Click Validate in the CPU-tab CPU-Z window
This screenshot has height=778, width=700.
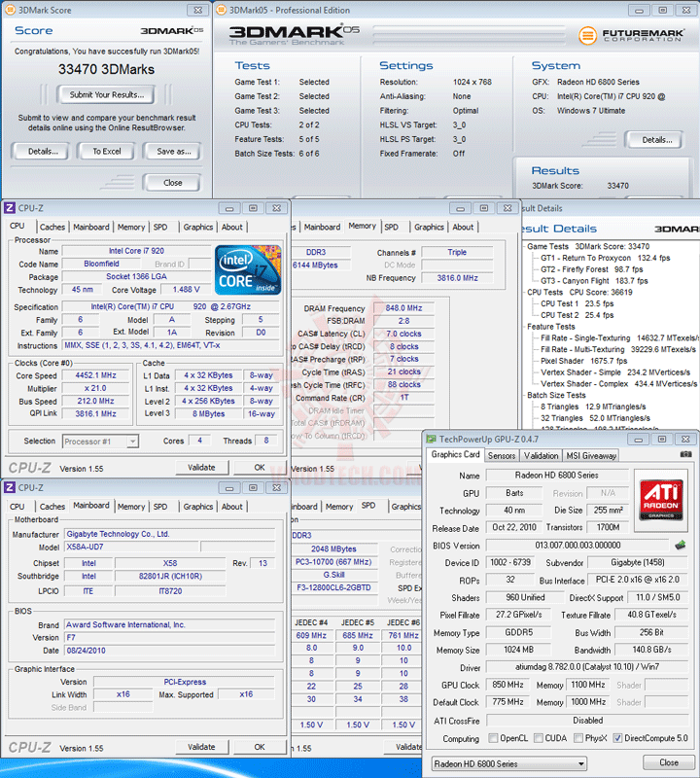point(201,468)
